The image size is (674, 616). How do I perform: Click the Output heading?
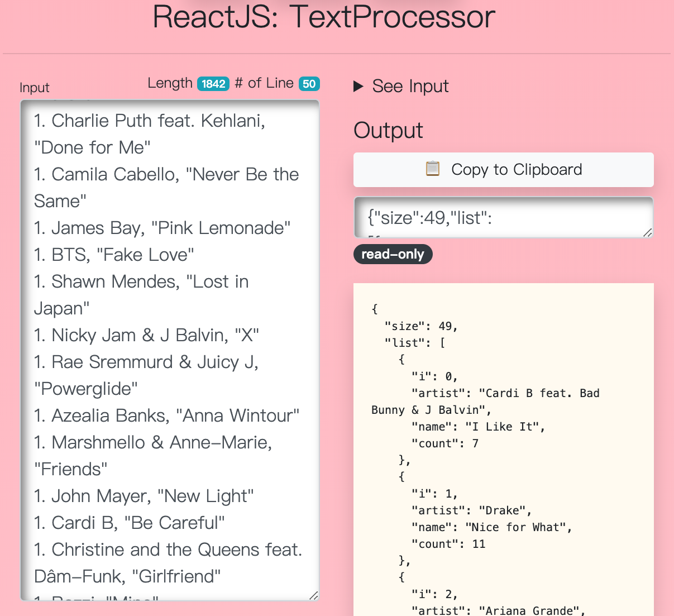pyautogui.click(x=389, y=130)
